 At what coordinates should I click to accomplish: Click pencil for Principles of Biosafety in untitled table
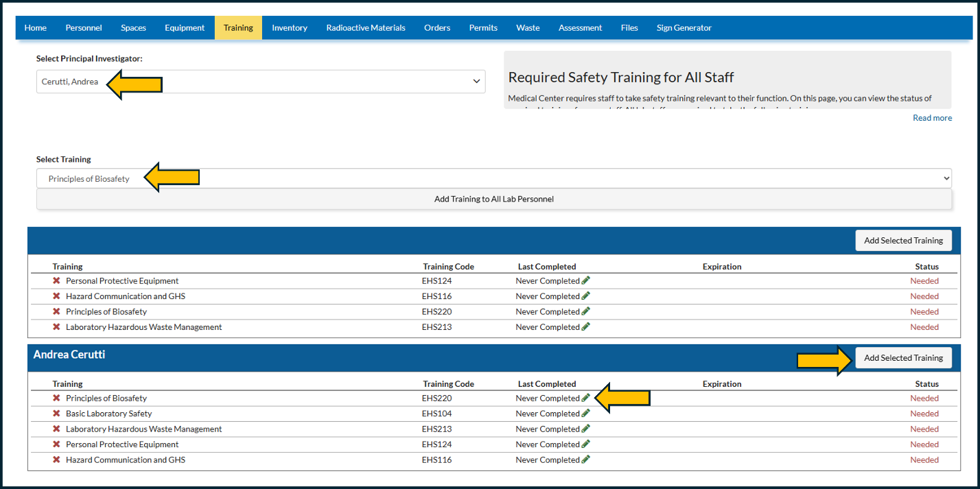coord(585,311)
